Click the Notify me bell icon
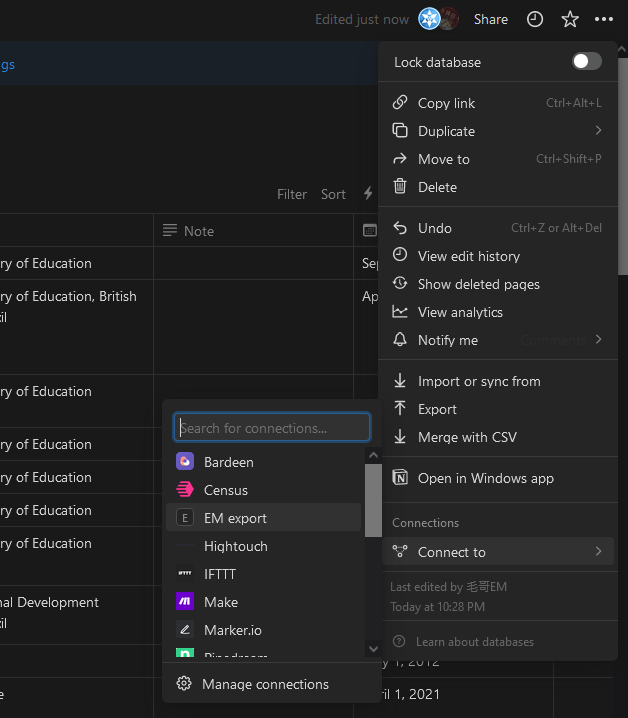 point(400,339)
